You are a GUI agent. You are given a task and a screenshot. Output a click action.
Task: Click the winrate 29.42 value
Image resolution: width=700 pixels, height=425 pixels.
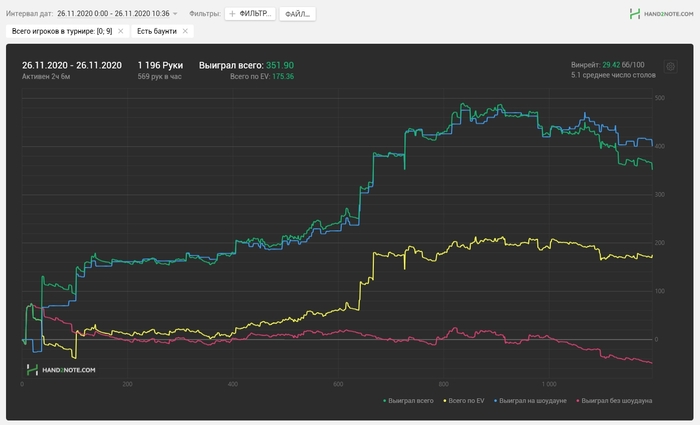[x=612, y=64]
